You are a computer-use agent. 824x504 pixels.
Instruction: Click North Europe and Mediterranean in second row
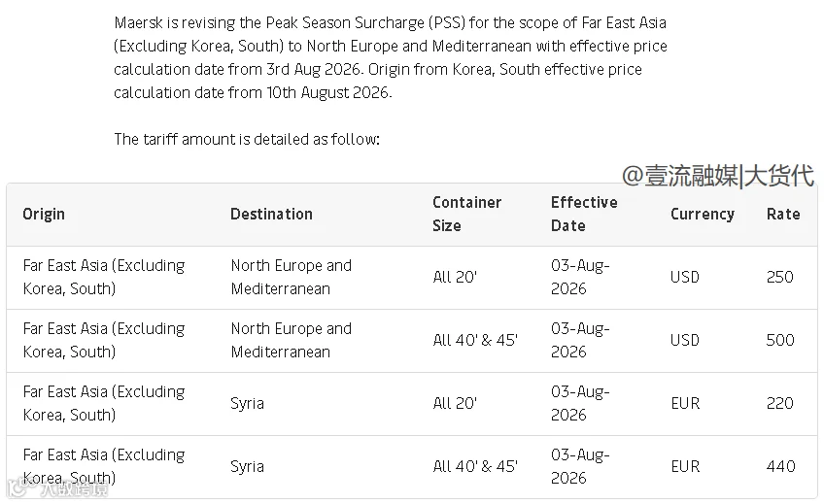click(x=292, y=340)
